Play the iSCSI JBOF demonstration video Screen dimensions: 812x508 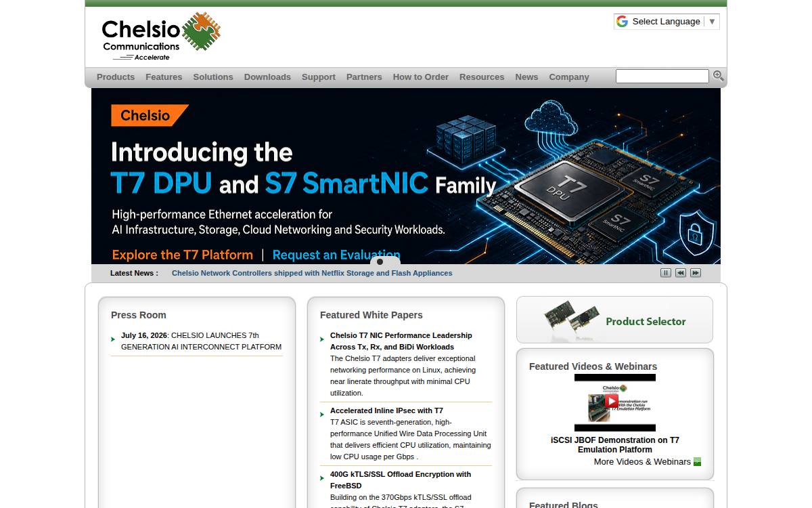click(612, 401)
